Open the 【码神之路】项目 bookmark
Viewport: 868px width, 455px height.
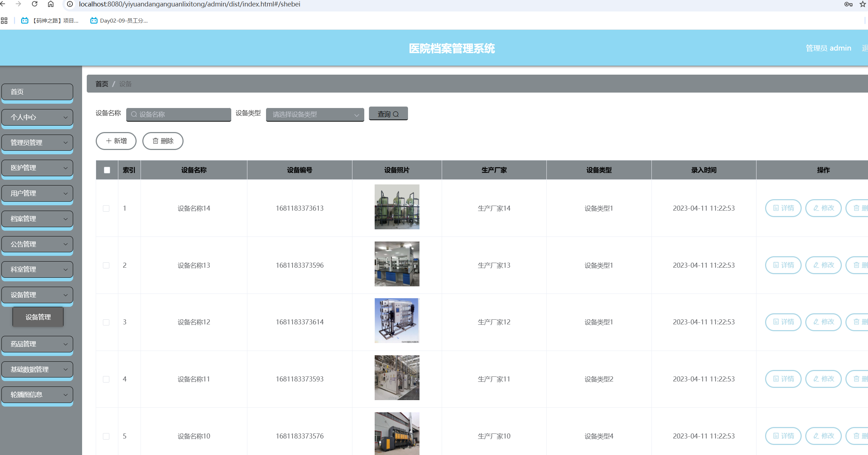pyautogui.click(x=50, y=20)
